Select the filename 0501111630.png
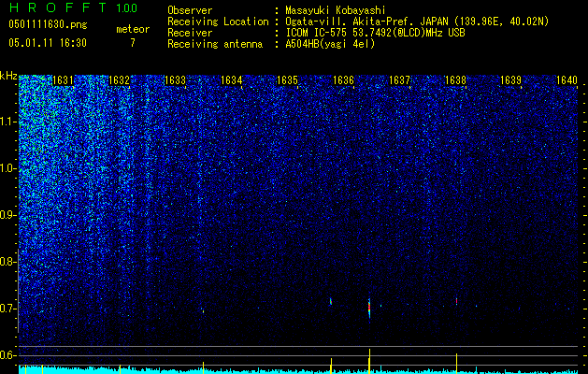 [x=48, y=24]
